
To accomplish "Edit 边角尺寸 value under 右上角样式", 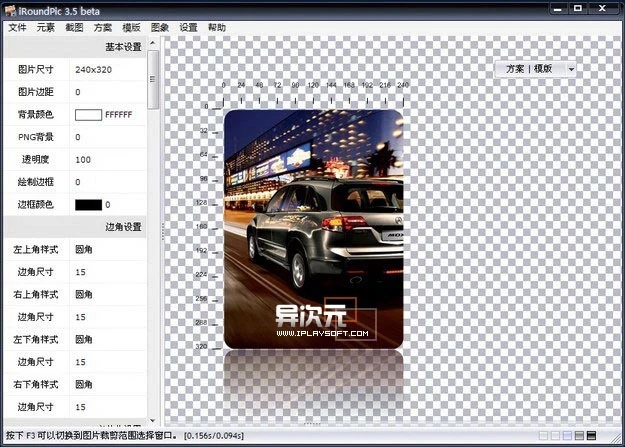I will click(x=108, y=317).
